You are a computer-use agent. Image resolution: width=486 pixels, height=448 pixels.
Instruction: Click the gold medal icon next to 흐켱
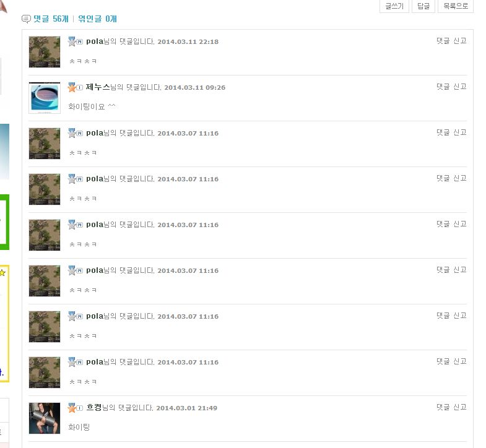click(72, 408)
